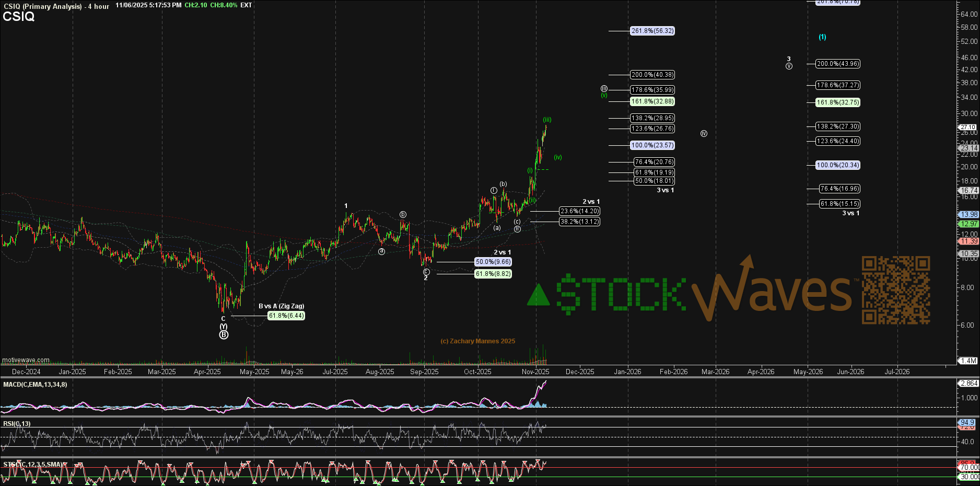The image size is (980, 486).
Task: Click the green (iii) wave marker
Action: click(547, 120)
